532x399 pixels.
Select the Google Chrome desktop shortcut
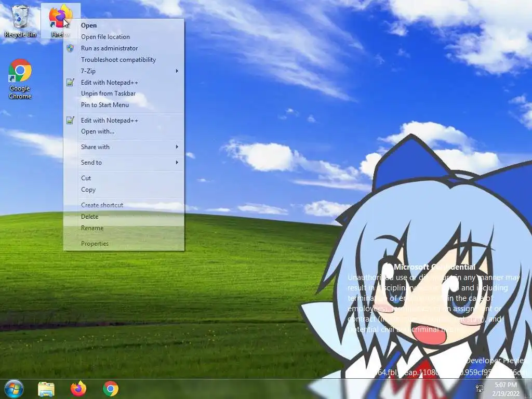click(20, 79)
